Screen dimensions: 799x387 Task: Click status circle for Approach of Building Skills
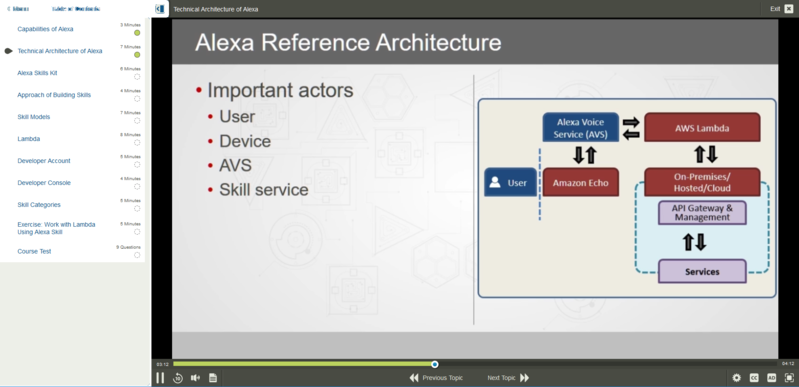coord(137,99)
